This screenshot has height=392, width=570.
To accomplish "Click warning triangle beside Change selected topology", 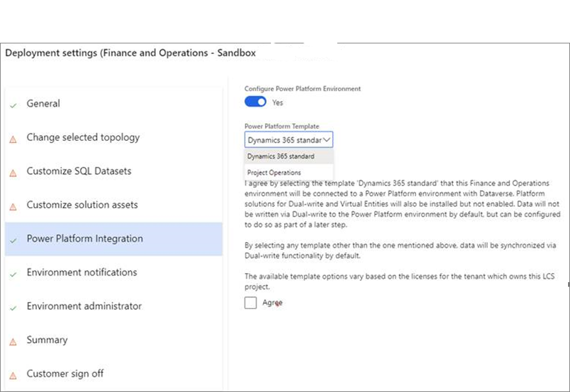I will (13, 139).
